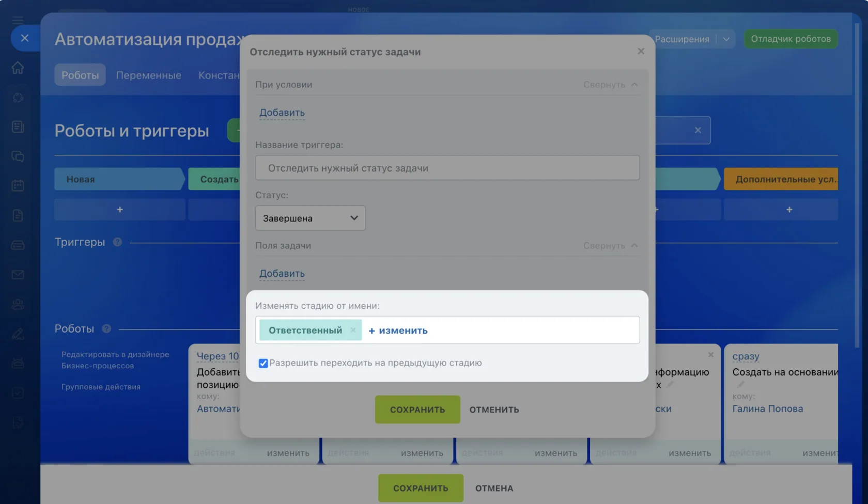Open the contacts people sidebar icon
Screen dimensions: 868x504
(18, 304)
